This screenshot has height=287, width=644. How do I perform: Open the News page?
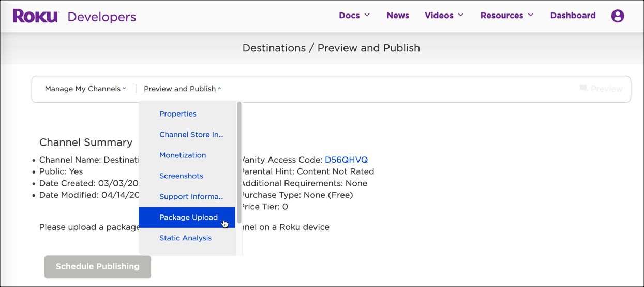[x=398, y=16]
